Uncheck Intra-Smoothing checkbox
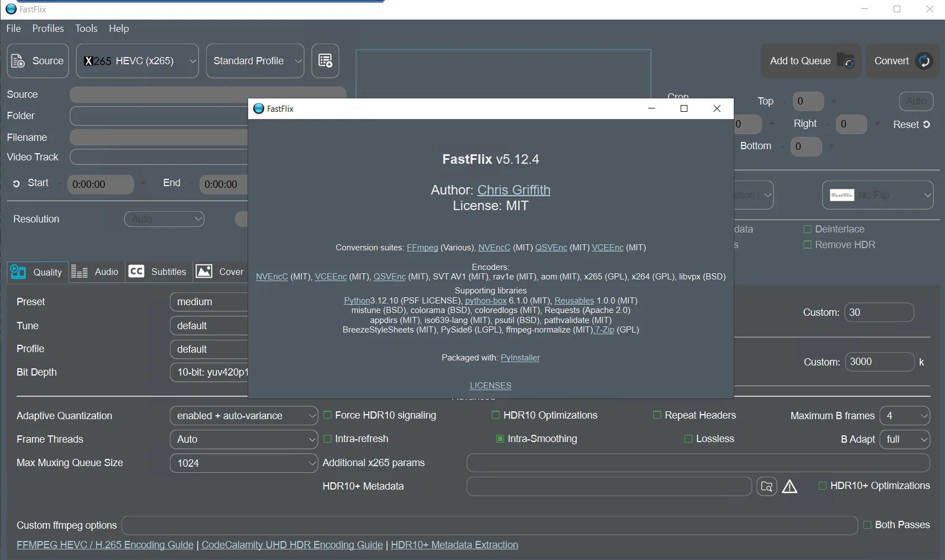Image resolution: width=945 pixels, height=560 pixels. tap(500, 439)
